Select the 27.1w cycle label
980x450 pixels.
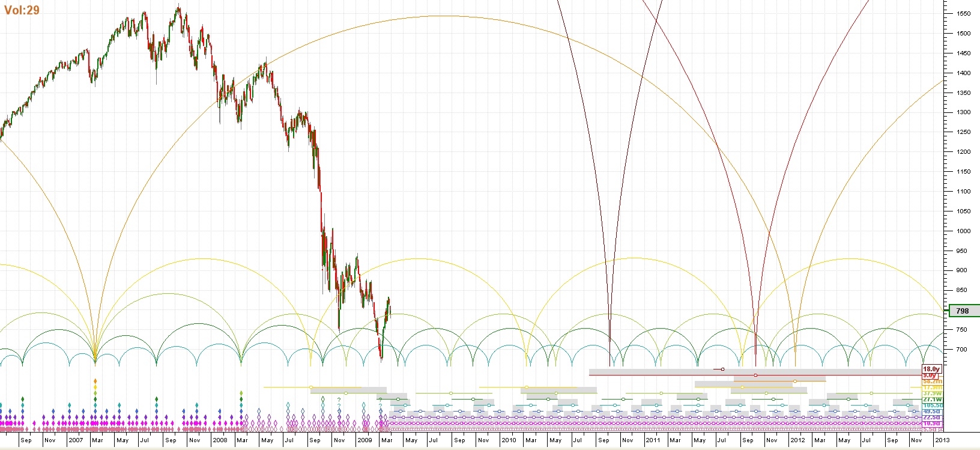[x=931, y=400]
